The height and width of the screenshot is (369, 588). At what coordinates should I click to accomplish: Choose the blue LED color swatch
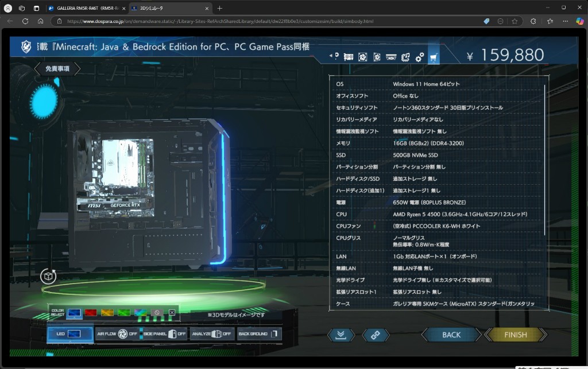coord(74,312)
